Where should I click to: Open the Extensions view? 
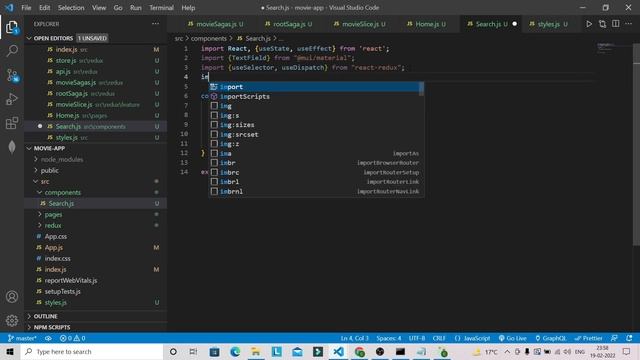tap(12, 123)
